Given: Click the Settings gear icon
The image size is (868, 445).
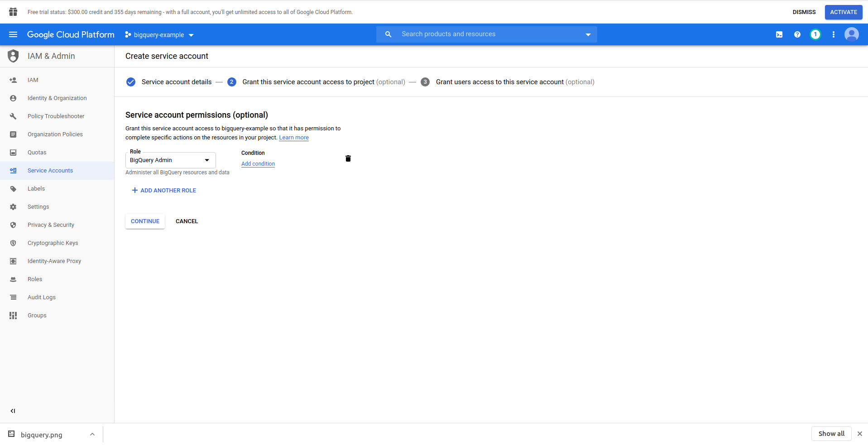Looking at the screenshot, I should (x=13, y=207).
